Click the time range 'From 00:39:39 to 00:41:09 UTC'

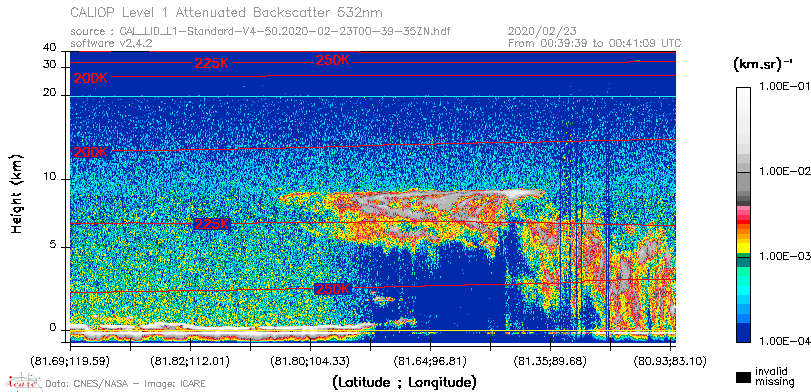click(x=595, y=43)
